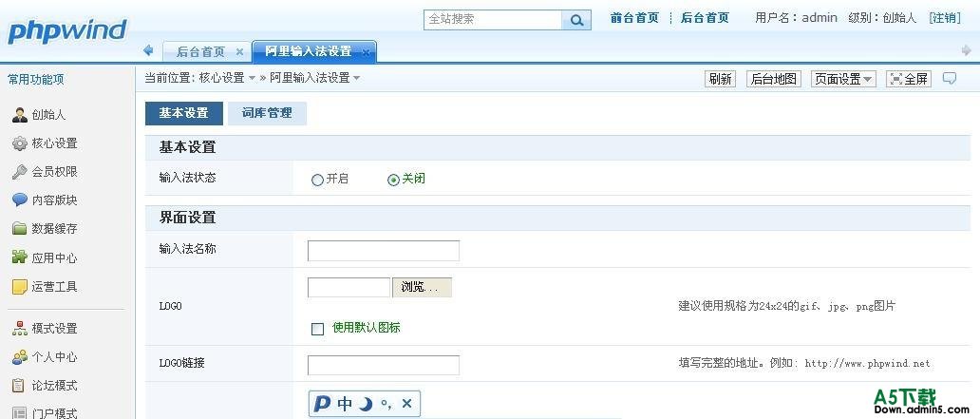Click the 后台地图 button
The height and width of the screenshot is (419, 980).
click(x=774, y=79)
